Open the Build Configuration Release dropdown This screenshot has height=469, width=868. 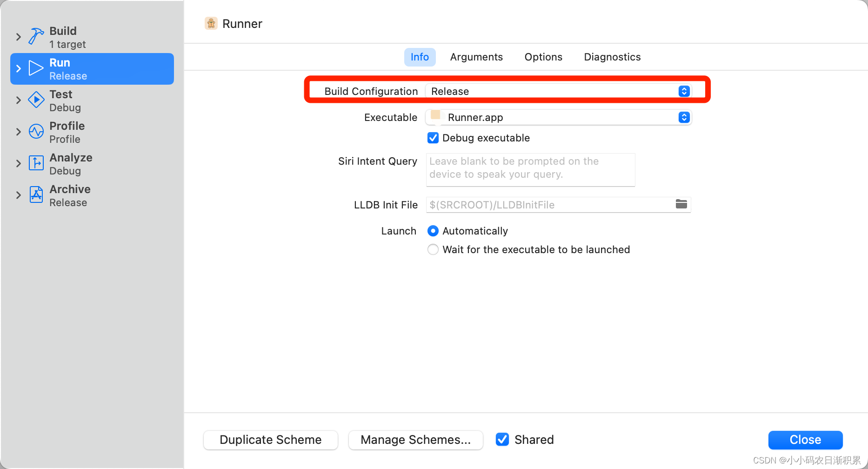tap(558, 91)
